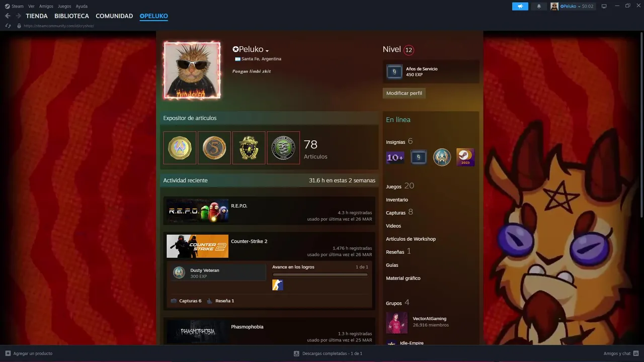Open the Operation green coin showcase item
This screenshot has height=362, width=644.
click(x=283, y=148)
